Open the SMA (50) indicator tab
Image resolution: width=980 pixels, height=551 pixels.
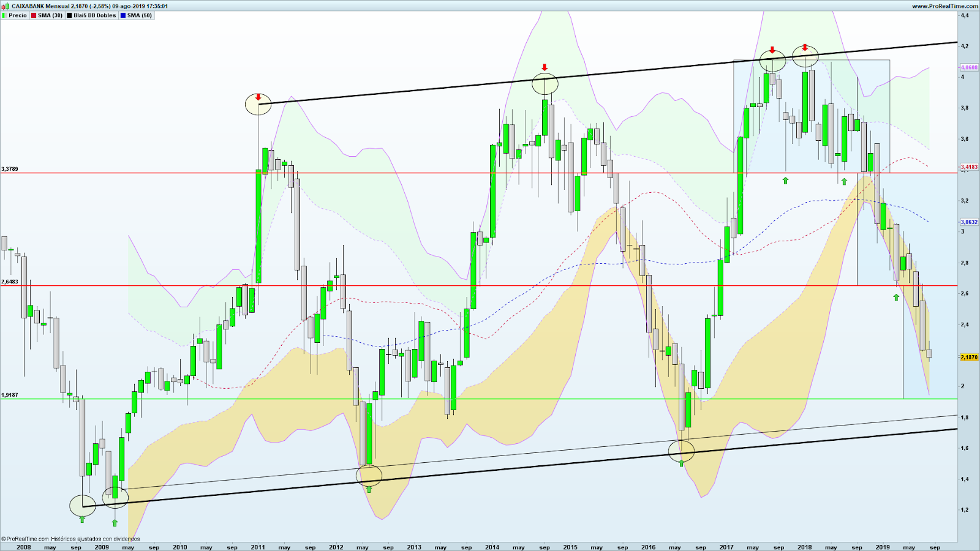coord(136,15)
